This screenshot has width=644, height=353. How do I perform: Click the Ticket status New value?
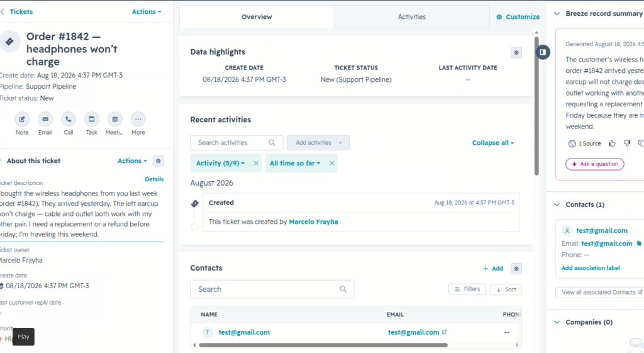(47, 98)
